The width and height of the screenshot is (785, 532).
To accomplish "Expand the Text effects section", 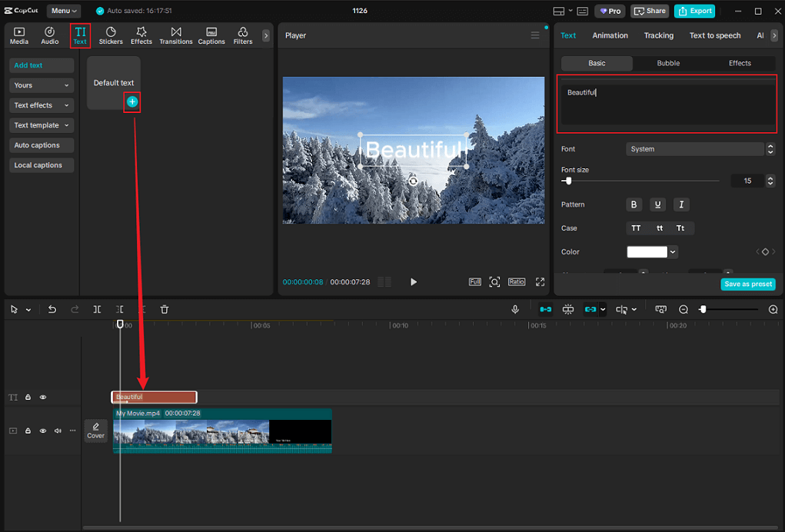I will [41, 105].
